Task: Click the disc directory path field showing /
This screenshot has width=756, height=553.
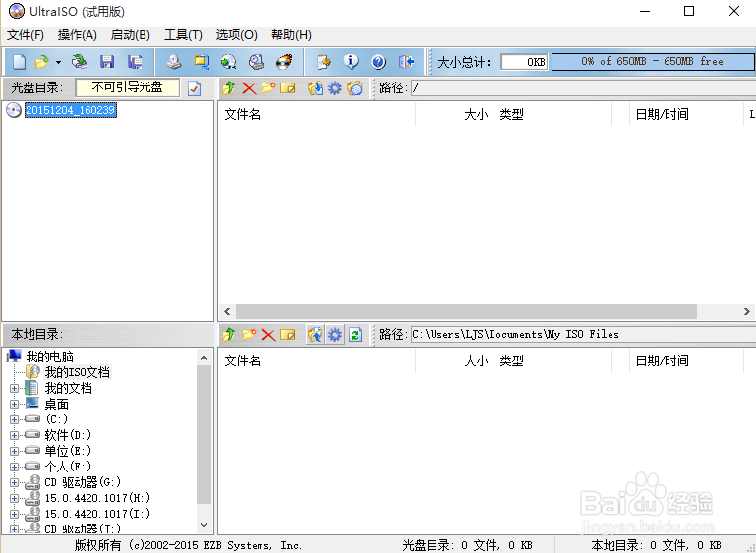Action: (583, 88)
